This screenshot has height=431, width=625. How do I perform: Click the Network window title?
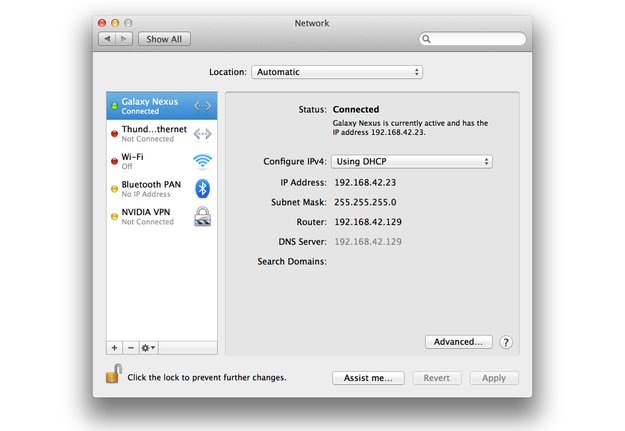click(x=312, y=23)
